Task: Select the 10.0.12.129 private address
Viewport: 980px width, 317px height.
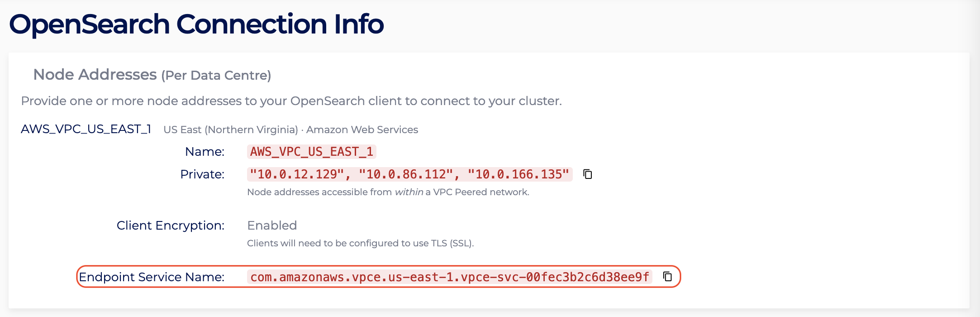Action: coord(298,174)
